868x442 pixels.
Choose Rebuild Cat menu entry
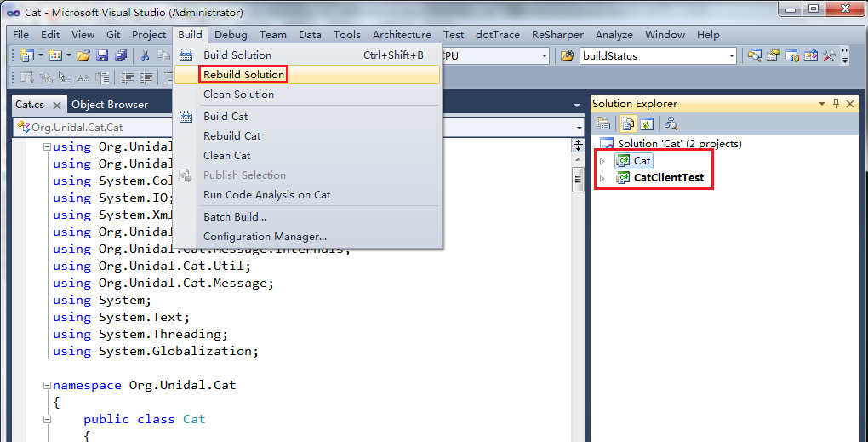point(307,135)
